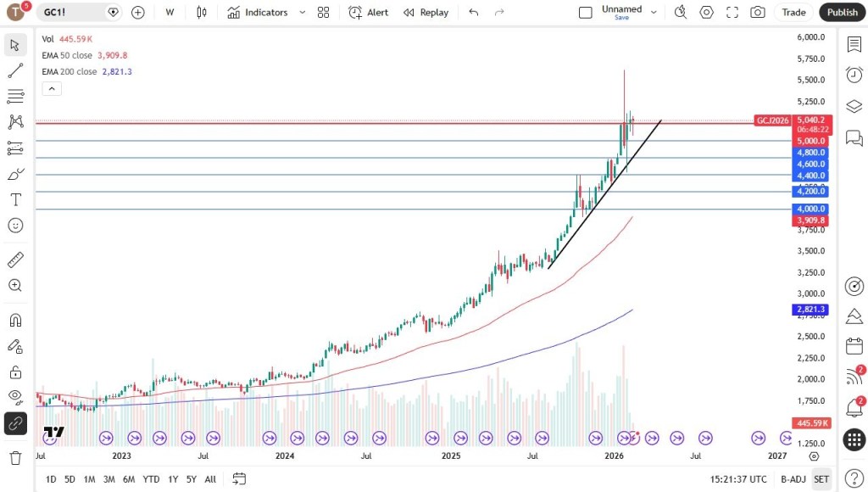This screenshot has height=492, width=868.
Task: Click the Trade button
Action: (793, 12)
